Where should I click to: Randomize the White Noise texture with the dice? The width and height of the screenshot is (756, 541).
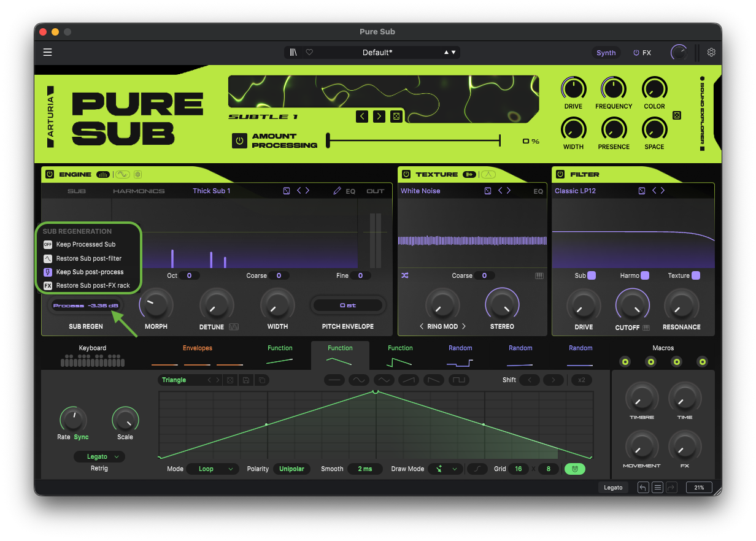tap(488, 191)
